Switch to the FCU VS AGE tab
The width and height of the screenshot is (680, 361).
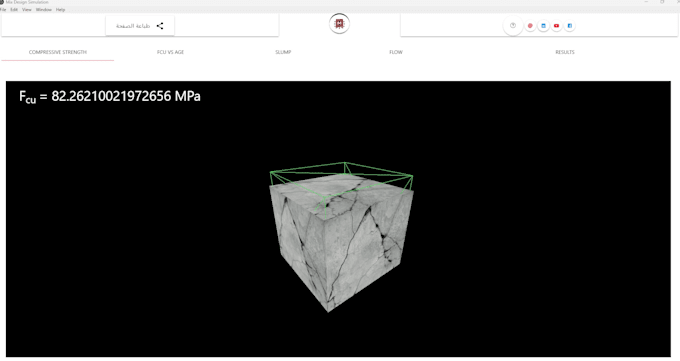click(x=170, y=52)
